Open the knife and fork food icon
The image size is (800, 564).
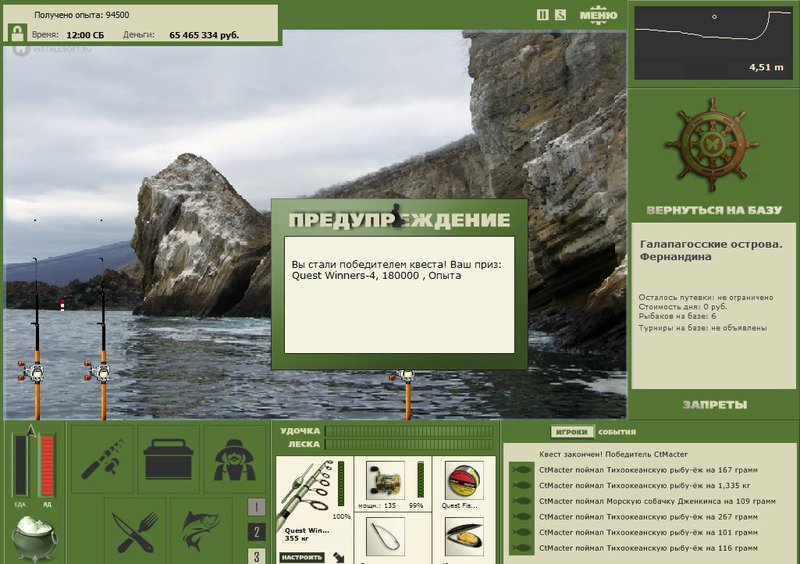tap(135, 532)
